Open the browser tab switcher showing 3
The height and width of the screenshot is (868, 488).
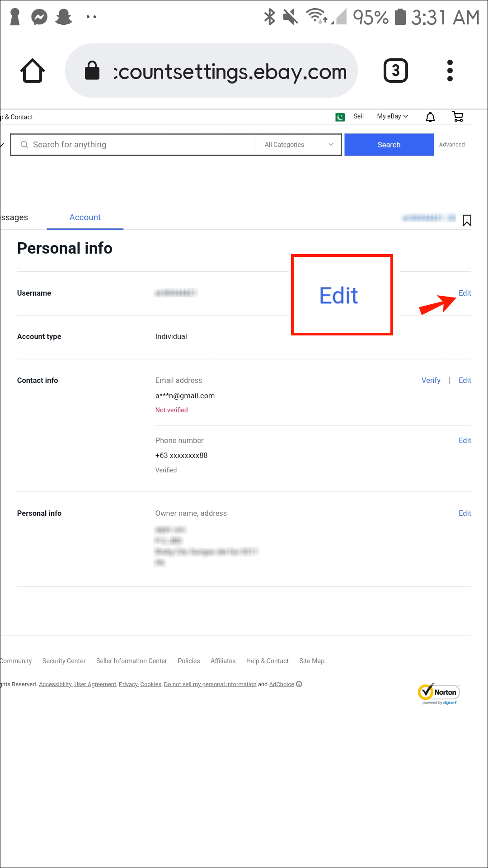click(x=395, y=71)
